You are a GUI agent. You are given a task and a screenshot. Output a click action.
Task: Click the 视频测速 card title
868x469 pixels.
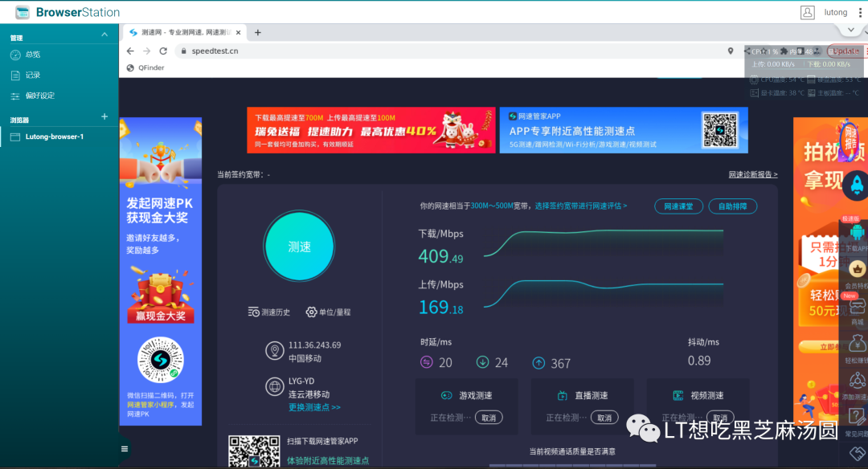(707, 395)
